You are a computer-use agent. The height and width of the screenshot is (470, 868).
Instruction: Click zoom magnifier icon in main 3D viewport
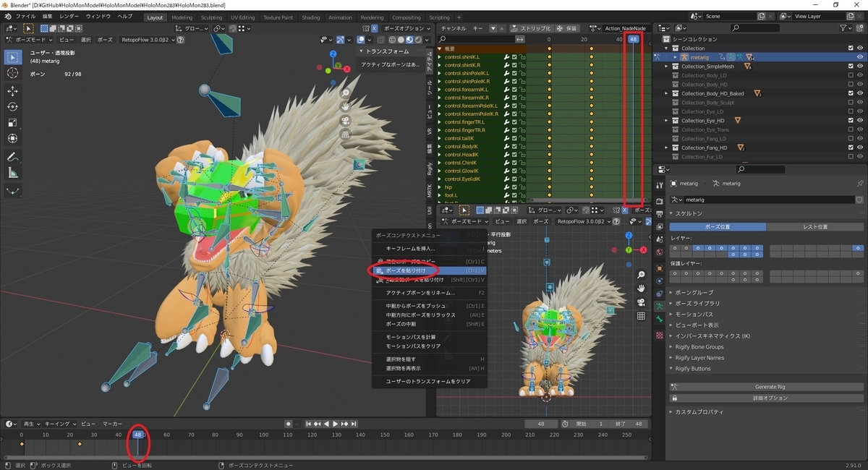click(346, 93)
